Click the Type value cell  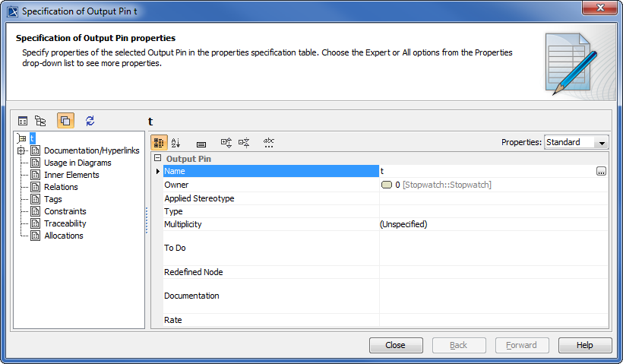tap(494, 211)
